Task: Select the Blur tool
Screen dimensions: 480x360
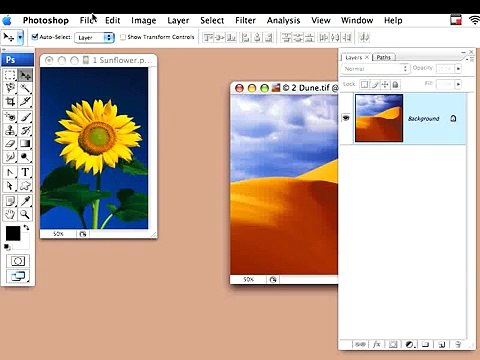Action: [x=10, y=156]
